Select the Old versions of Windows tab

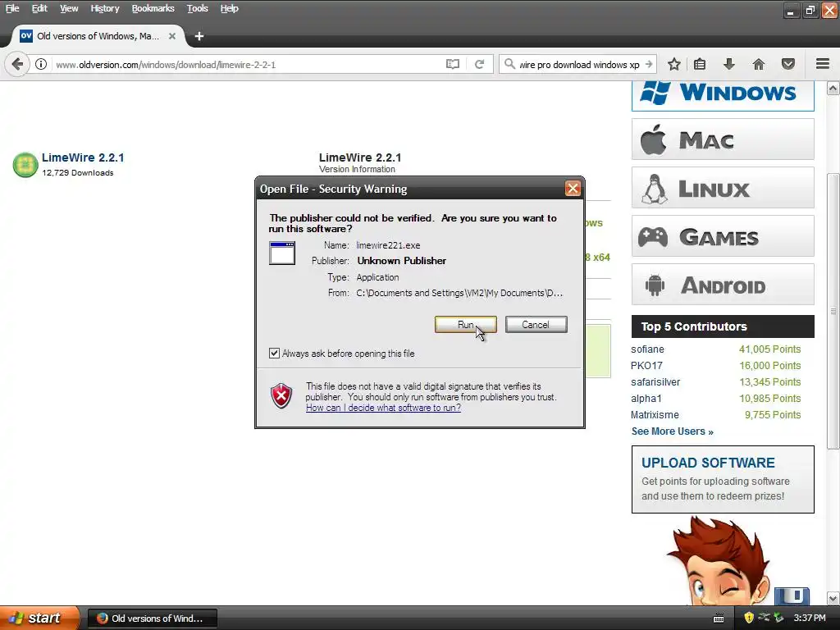[x=98, y=36]
